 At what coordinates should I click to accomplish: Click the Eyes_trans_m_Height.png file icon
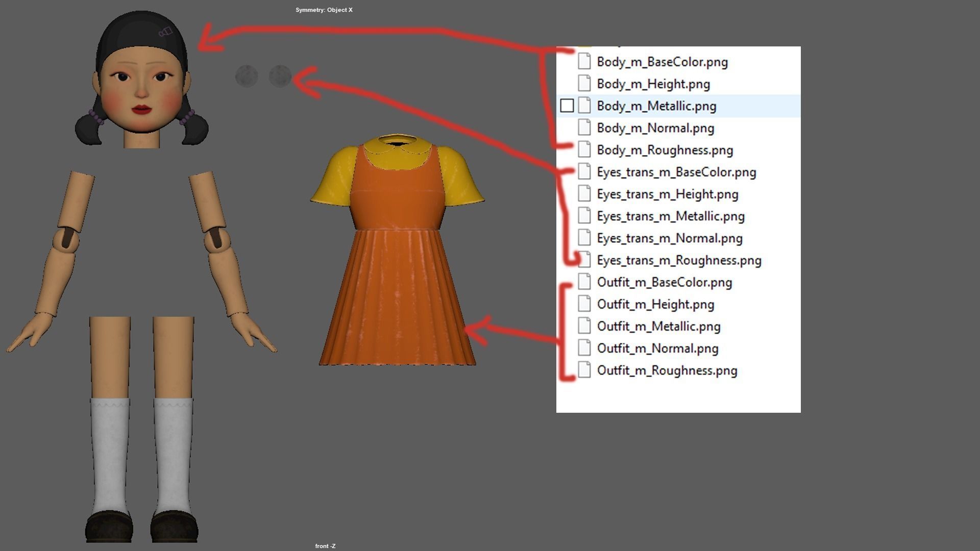tap(584, 194)
